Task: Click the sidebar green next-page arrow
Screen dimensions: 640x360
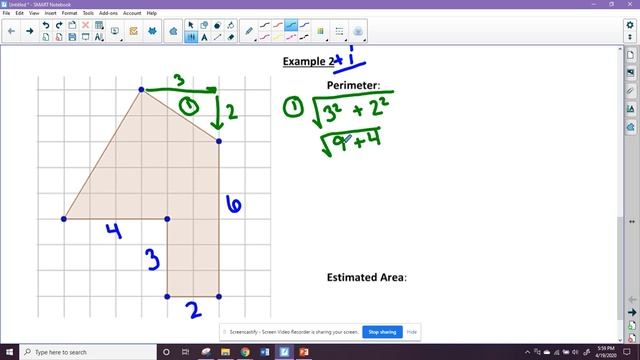Action: click(632, 312)
